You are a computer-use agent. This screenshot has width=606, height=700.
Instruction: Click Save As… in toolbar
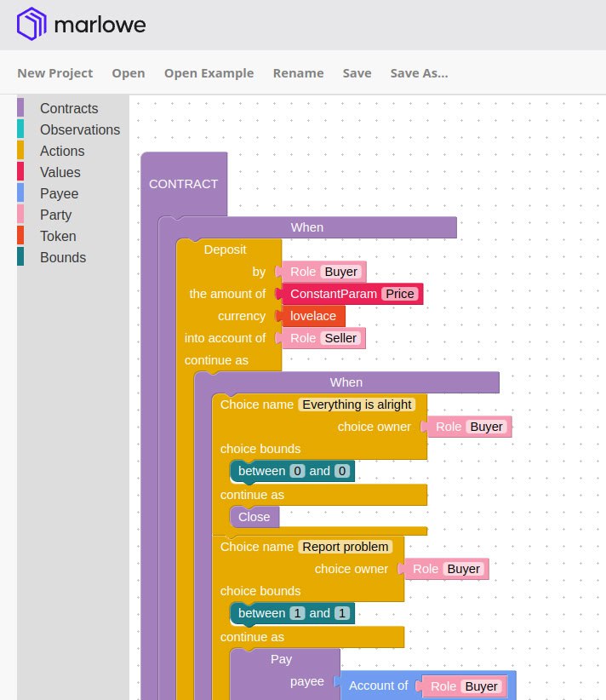coord(419,73)
